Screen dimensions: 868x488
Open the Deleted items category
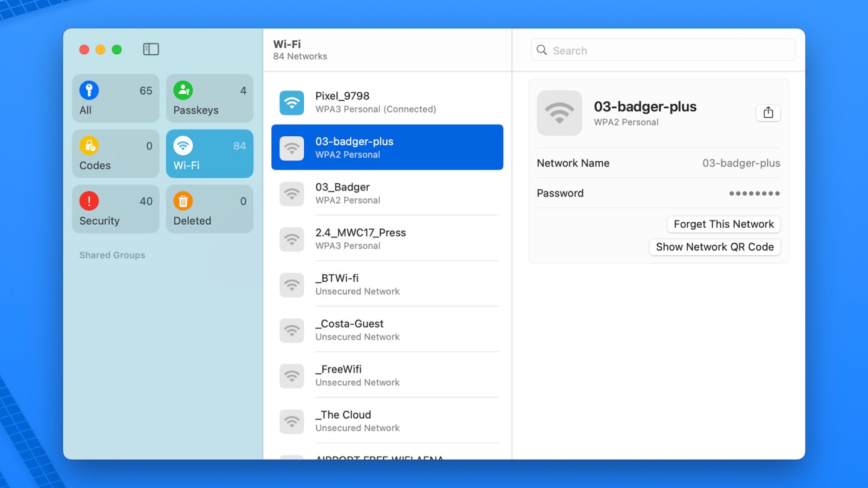(x=209, y=209)
